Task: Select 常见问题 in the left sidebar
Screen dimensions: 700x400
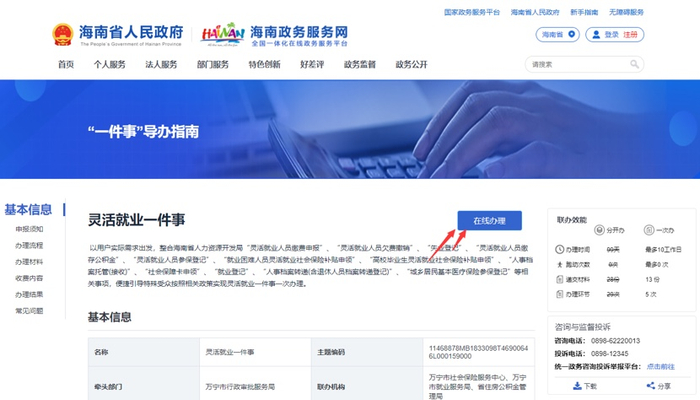Action: point(29,311)
